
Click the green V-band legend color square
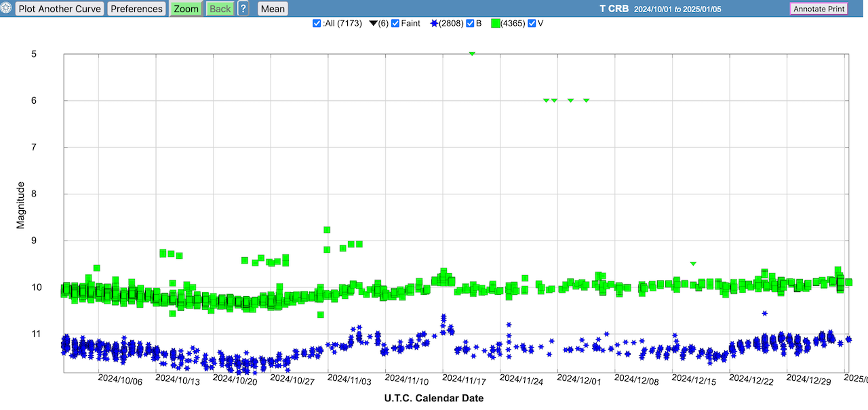(495, 24)
